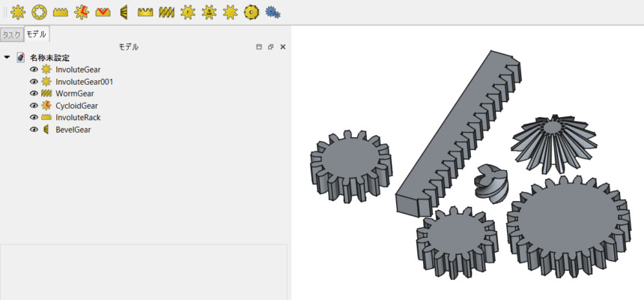Select InvoluteGear001 in the model tree
The image size is (644, 300).
pyautogui.click(x=84, y=82)
